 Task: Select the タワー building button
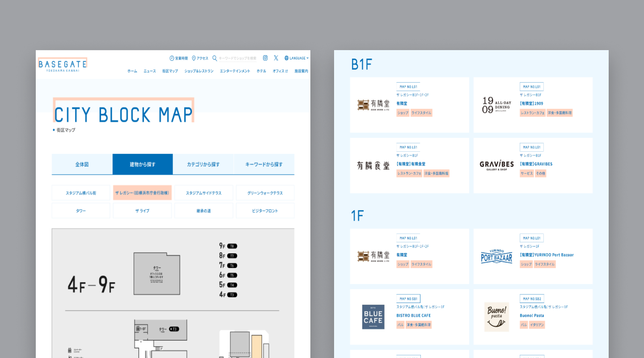pos(81,211)
